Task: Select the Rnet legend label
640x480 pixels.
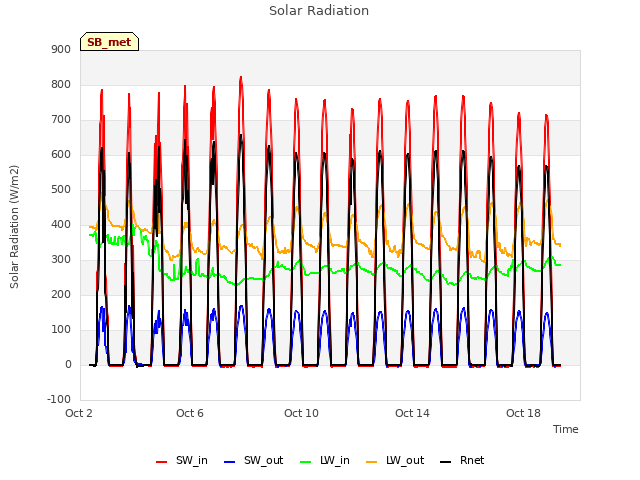Action: [x=472, y=460]
